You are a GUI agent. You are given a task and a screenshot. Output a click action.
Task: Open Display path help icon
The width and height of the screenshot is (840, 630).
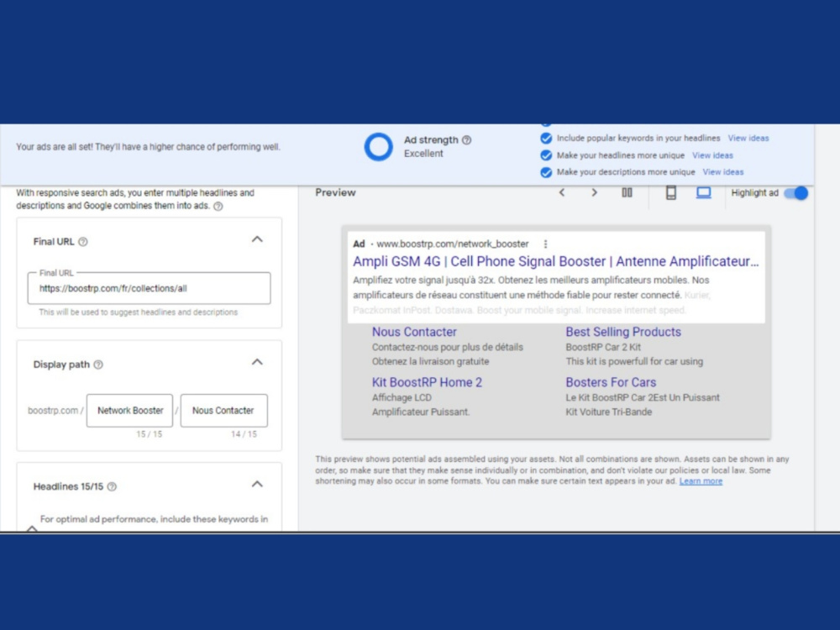(x=98, y=365)
